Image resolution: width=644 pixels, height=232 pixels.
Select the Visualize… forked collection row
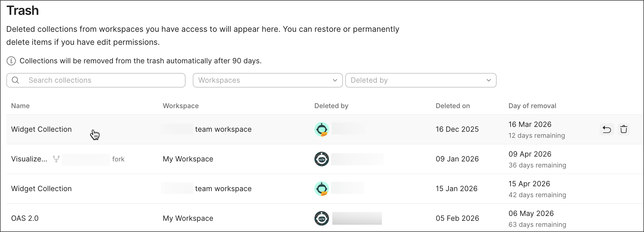(29, 159)
